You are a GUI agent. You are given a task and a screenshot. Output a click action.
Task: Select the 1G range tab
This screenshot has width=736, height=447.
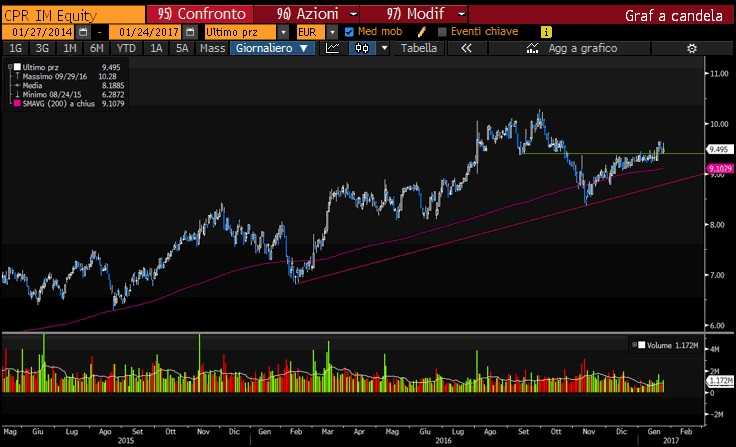tap(15, 48)
